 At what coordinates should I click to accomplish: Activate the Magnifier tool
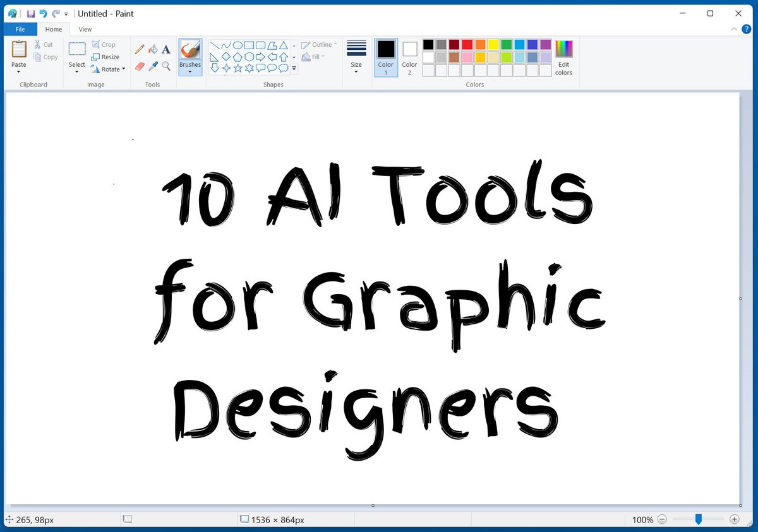165,66
